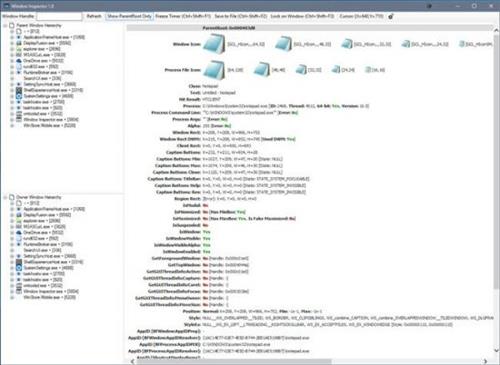This screenshot has height=365, width=500.
Task: Expand ApplicationFrameHost.exe in the Parent hierarchy
Action: (x=12, y=37)
